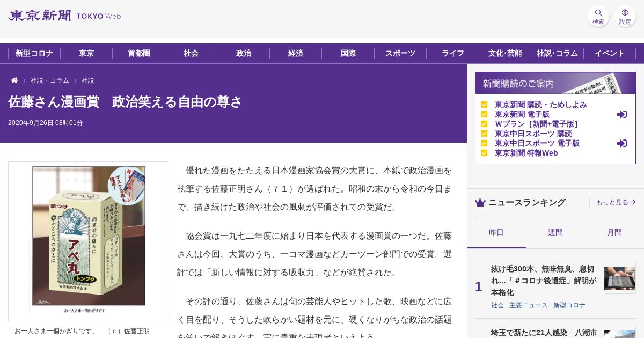Click the 主要ニュース tag under the top-ranked article
This screenshot has width=644, height=338.
pyautogui.click(x=529, y=305)
